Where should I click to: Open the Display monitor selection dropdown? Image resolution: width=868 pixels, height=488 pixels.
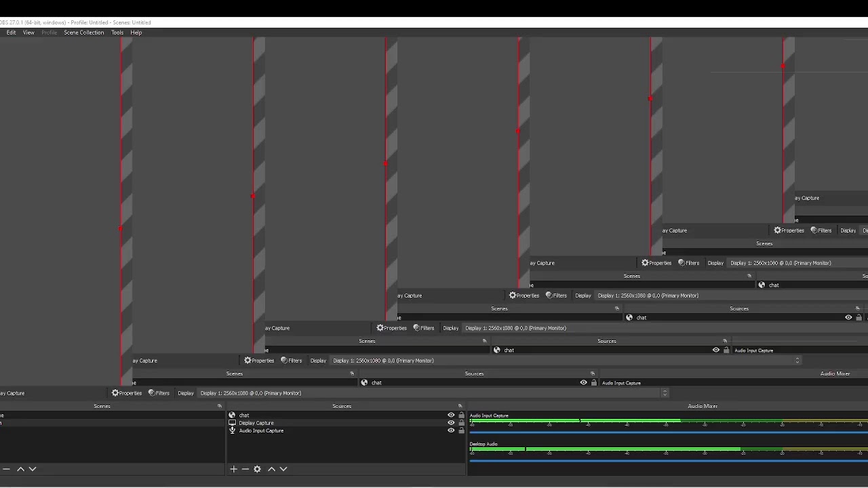click(433, 393)
